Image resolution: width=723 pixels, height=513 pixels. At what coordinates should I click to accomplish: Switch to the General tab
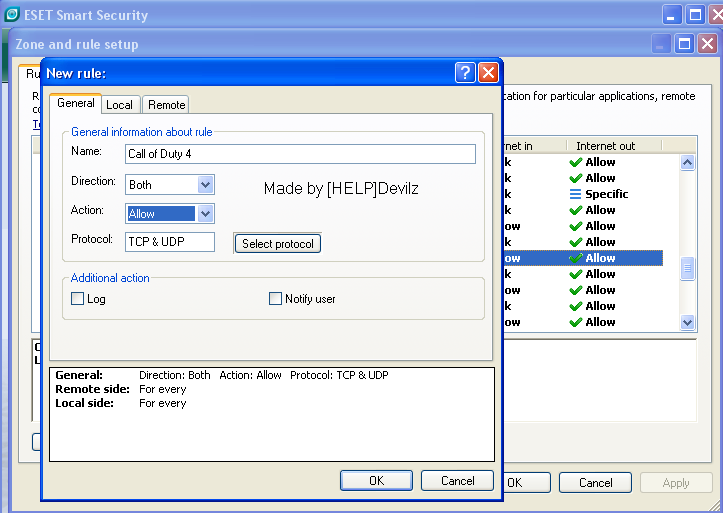[76, 103]
